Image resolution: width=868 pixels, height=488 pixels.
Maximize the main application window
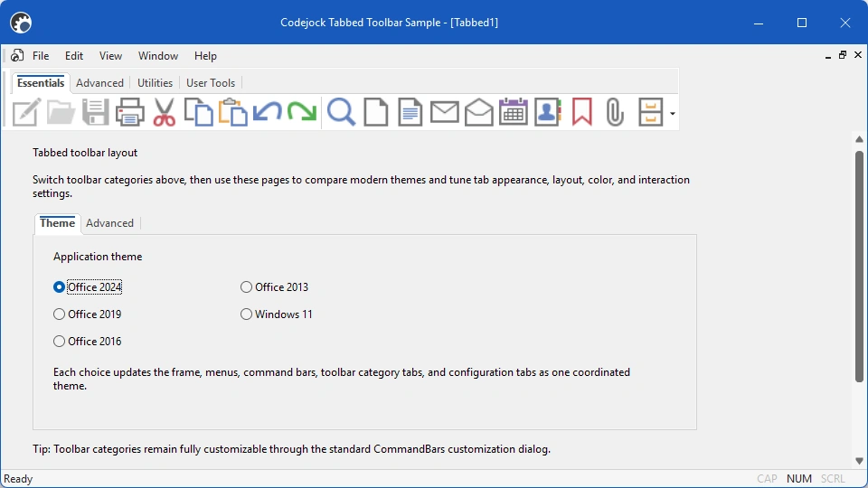[x=802, y=23]
